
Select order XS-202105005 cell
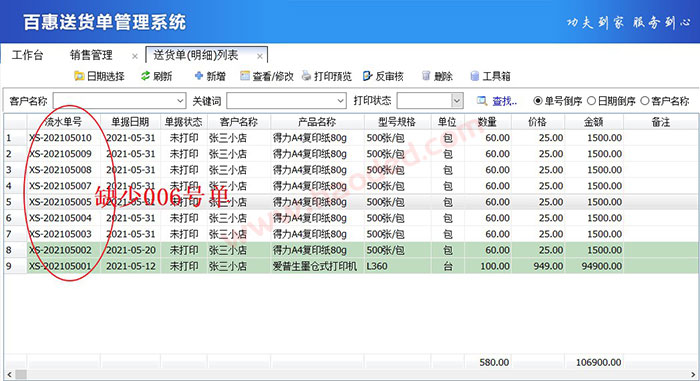[x=64, y=202]
